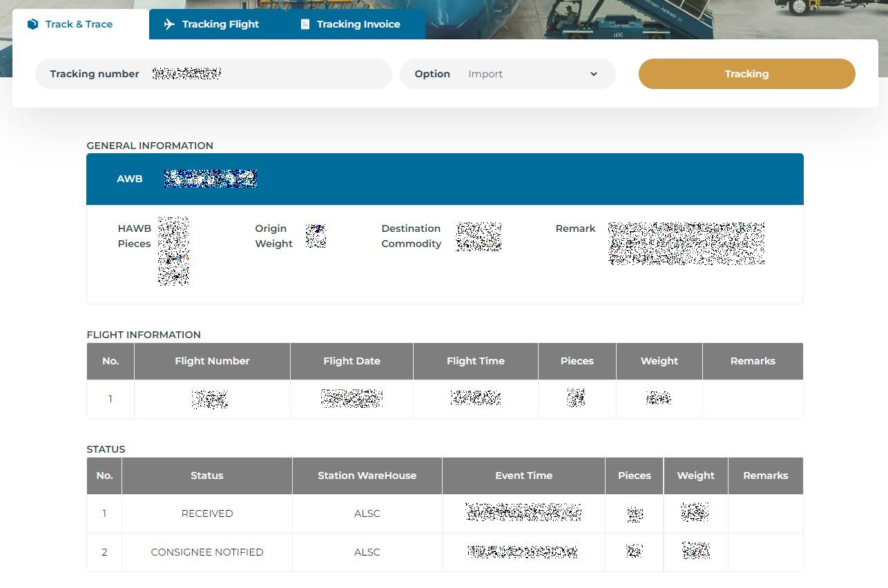
Task: Click the Weight header in Flight Information table
Action: [x=659, y=361]
